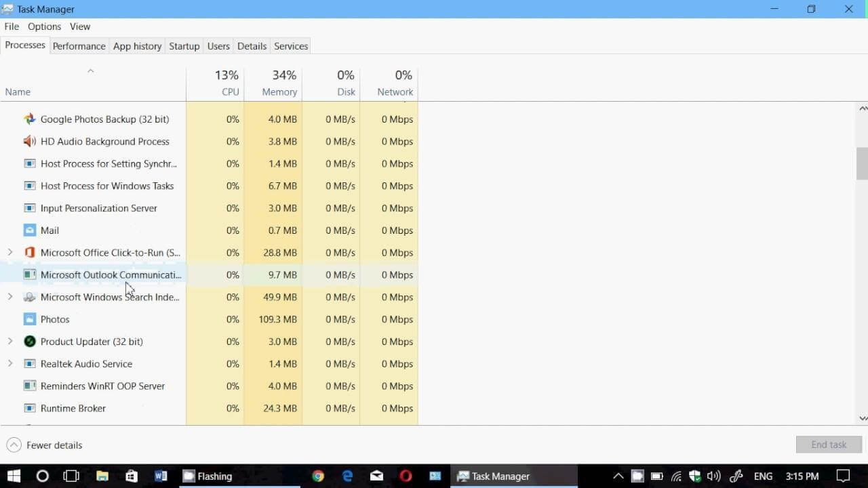
Task: Click the End task button
Action: (x=829, y=444)
